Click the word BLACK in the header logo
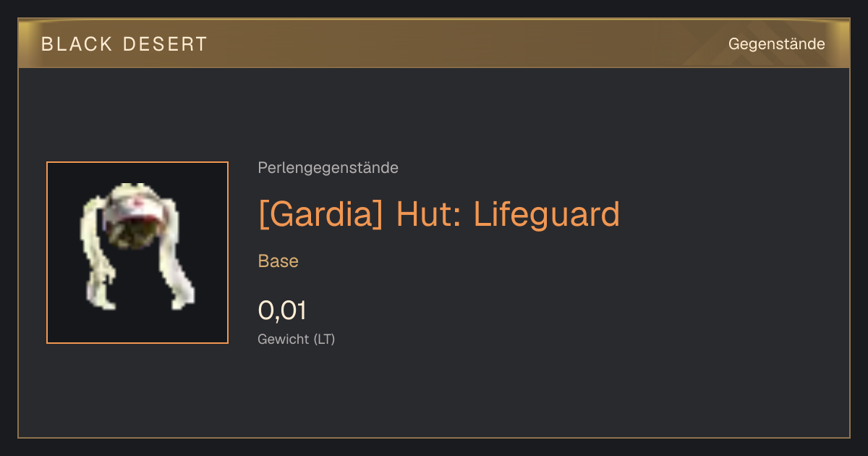The width and height of the screenshot is (868, 456). [72, 44]
